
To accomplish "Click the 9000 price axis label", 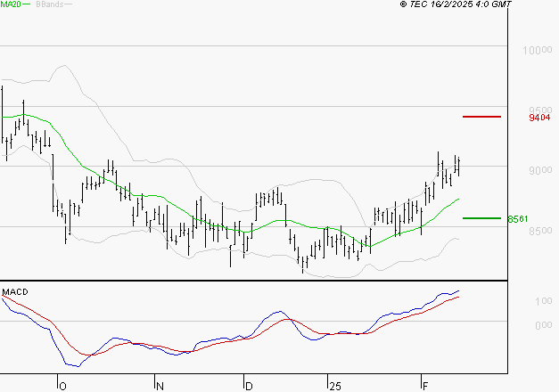I will coord(540,170).
